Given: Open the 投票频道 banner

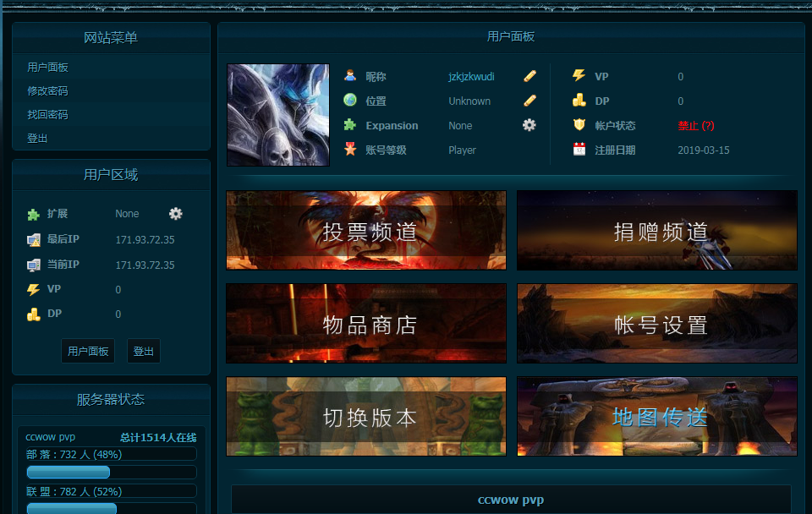Looking at the screenshot, I should point(365,230).
